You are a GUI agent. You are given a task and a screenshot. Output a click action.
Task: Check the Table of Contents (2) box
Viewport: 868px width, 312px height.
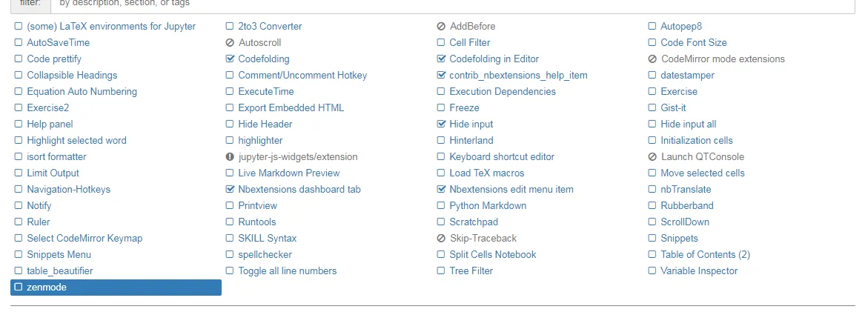pyautogui.click(x=652, y=255)
